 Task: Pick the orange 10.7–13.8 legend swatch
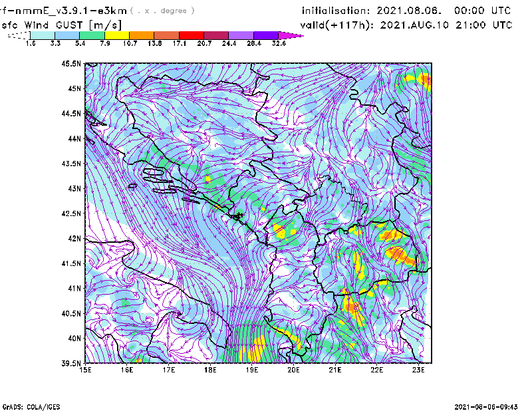tap(142, 35)
